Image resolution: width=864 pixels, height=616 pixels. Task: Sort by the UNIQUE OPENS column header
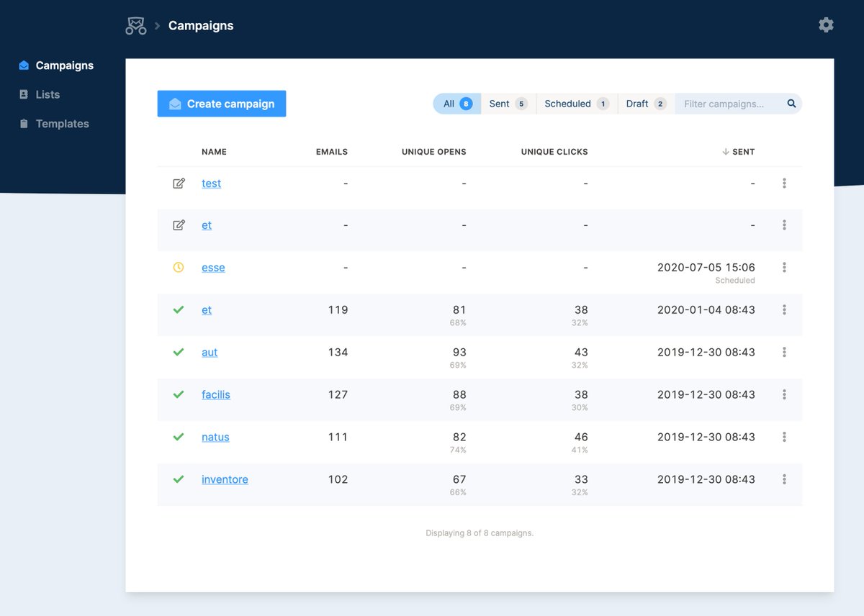434,152
